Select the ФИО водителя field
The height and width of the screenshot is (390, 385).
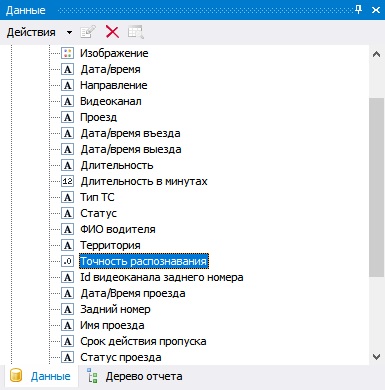pyautogui.click(x=118, y=229)
